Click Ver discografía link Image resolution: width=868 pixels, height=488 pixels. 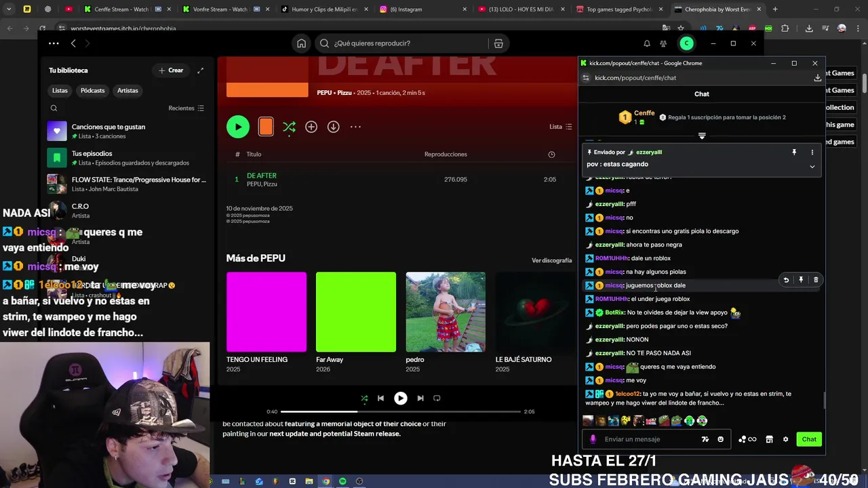click(551, 260)
